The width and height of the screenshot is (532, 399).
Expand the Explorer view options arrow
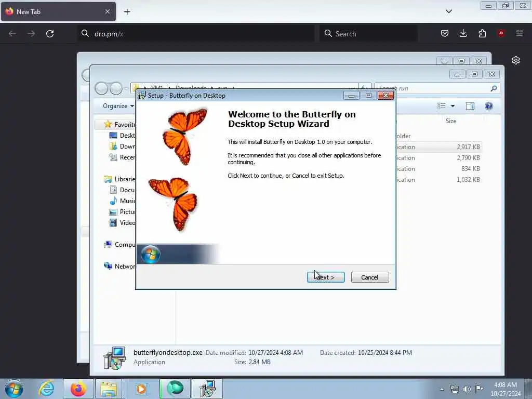click(453, 106)
